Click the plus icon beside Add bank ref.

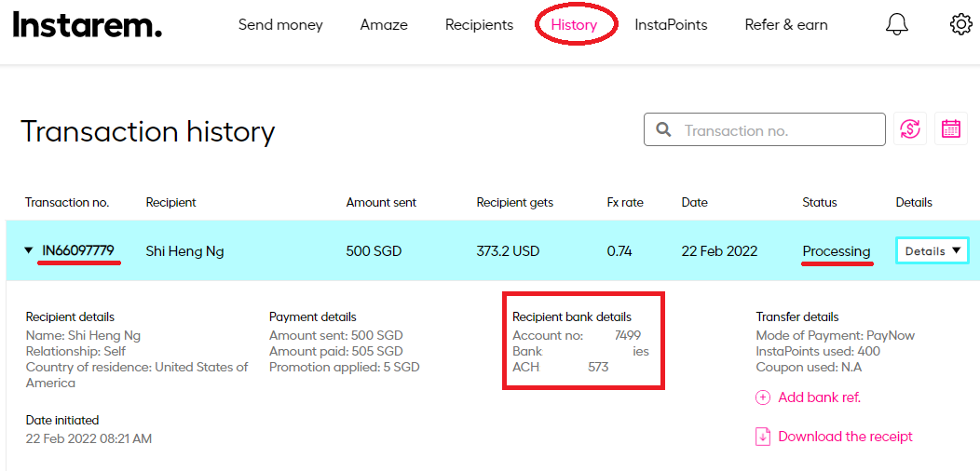click(763, 397)
